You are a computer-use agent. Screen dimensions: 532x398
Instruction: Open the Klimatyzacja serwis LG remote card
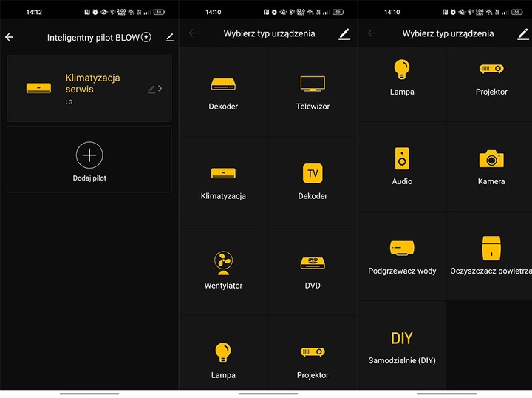[x=89, y=88]
